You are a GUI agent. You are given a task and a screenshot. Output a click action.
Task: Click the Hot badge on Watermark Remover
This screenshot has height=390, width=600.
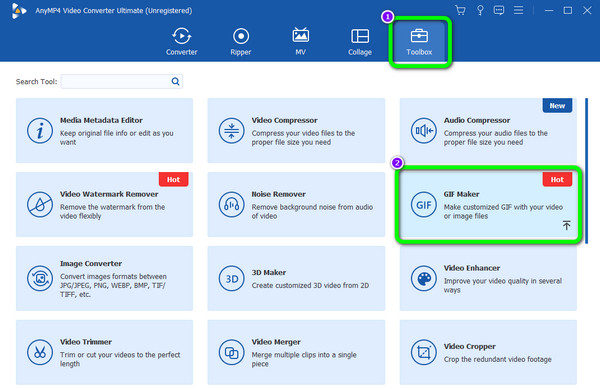[x=173, y=179]
